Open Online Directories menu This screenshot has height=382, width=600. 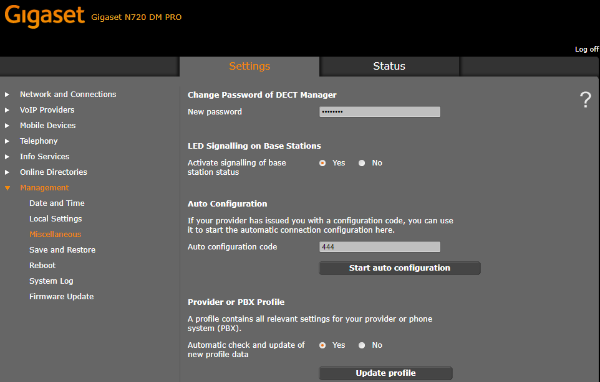click(x=54, y=172)
